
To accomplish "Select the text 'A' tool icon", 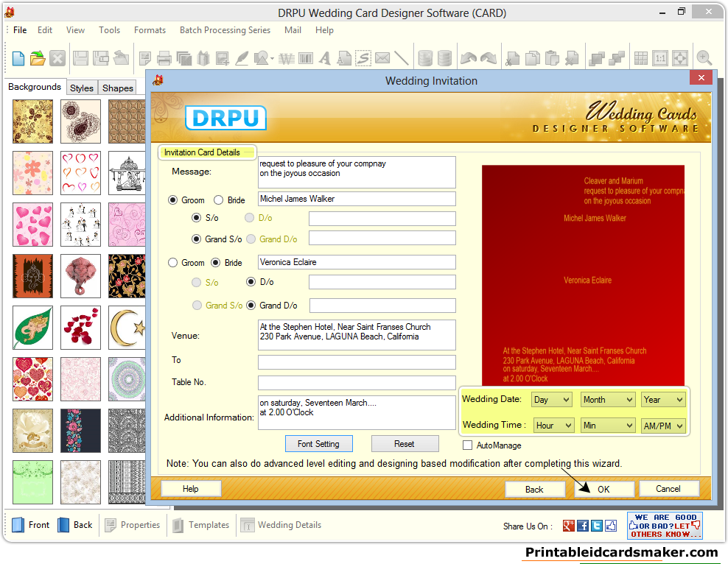I will (x=324, y=58).
